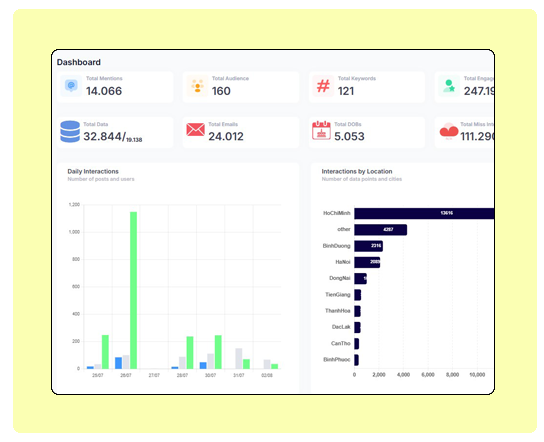
Task: Click the 27/07 date axis label
Action: (154, 375)
